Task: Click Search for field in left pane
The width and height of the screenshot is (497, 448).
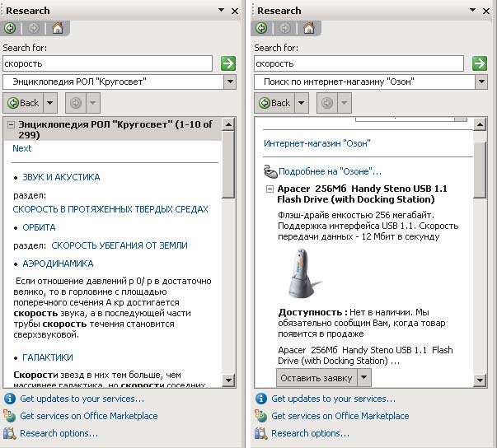Action: pyautogui.click(x=107, y=63)
